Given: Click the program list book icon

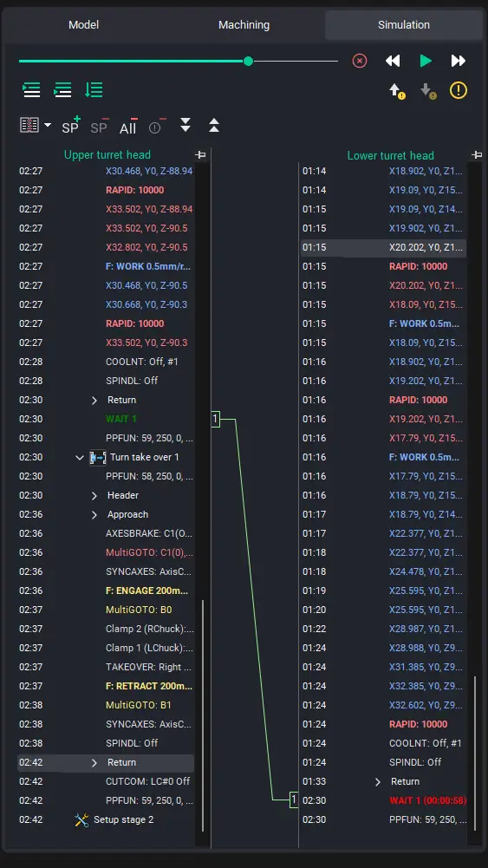Looking at the screenshot, I should click(29, 125).
